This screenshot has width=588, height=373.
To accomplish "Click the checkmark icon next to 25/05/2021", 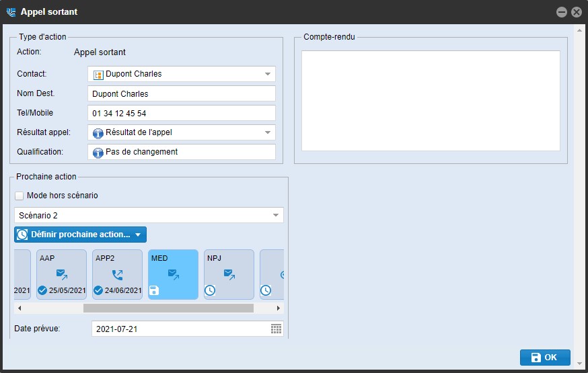I will coord(42,290).
